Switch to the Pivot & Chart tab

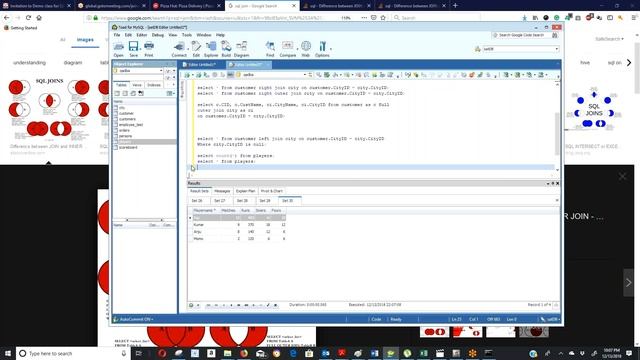coord(271,191)
